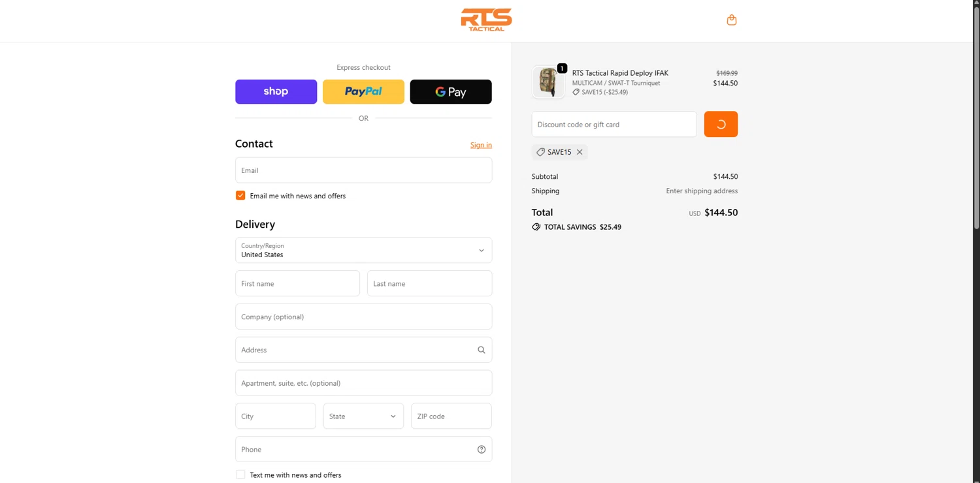
Task: Focus the ZIP code field
Action: 451,416
